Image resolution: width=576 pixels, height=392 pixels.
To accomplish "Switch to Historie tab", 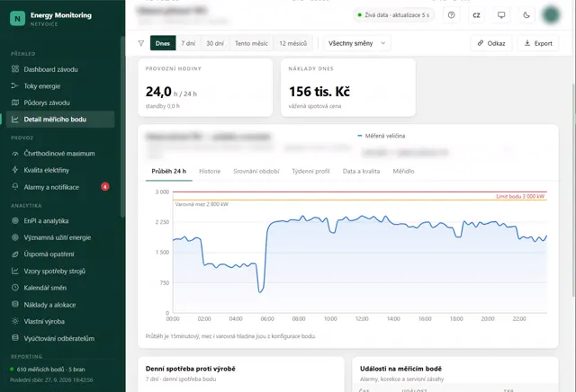I will (x=210, y=172).
